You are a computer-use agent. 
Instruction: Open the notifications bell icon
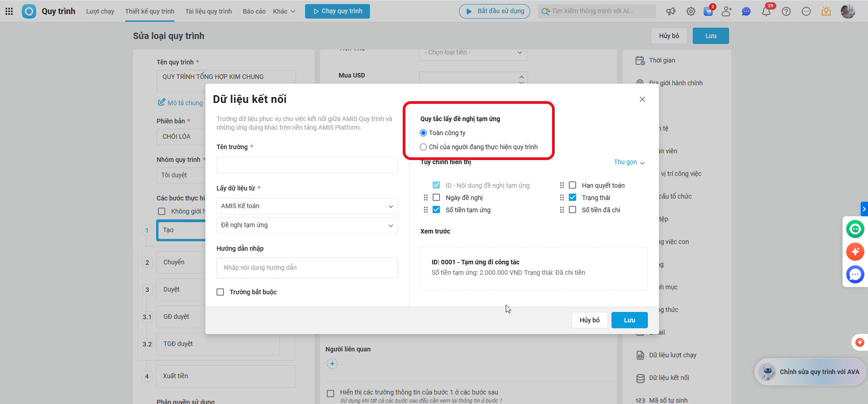click(x=766, y=11)
